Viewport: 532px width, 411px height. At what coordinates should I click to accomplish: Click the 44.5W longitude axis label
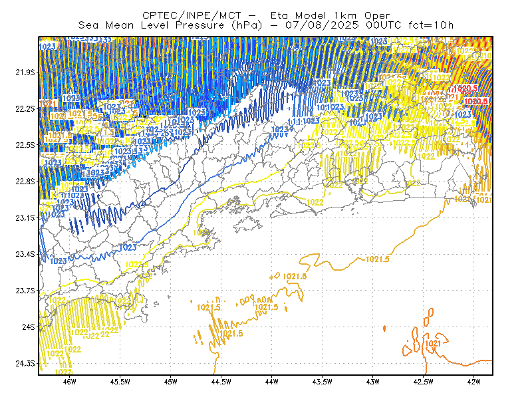pos(221,382)
